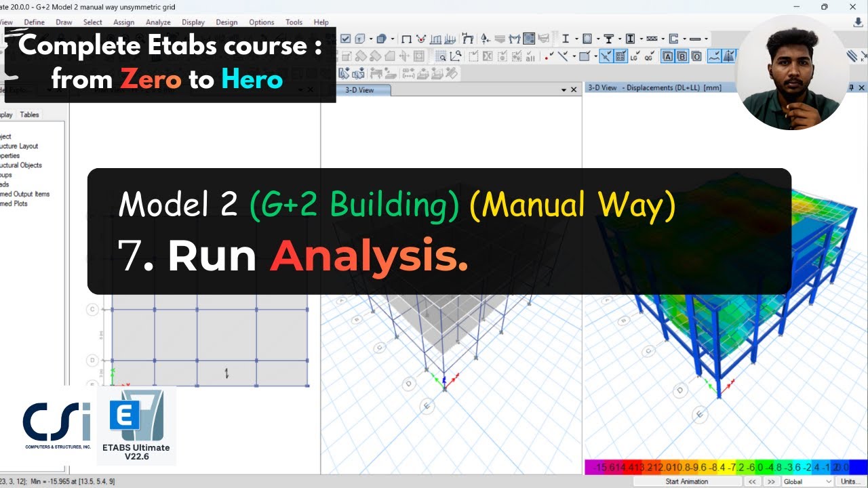This screenshot has height=488, width=868.
Task: Click the LG toolbar icon
Action: (x=634, y=57)
